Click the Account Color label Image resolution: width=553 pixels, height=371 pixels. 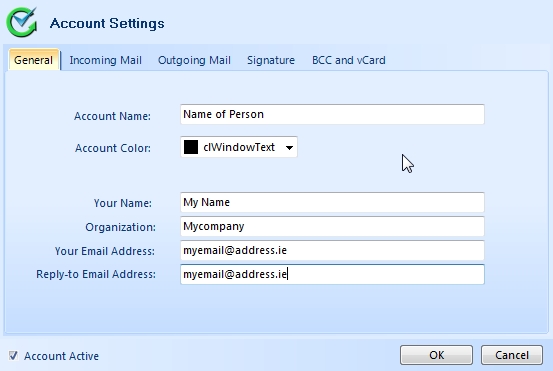coord(113,148)
